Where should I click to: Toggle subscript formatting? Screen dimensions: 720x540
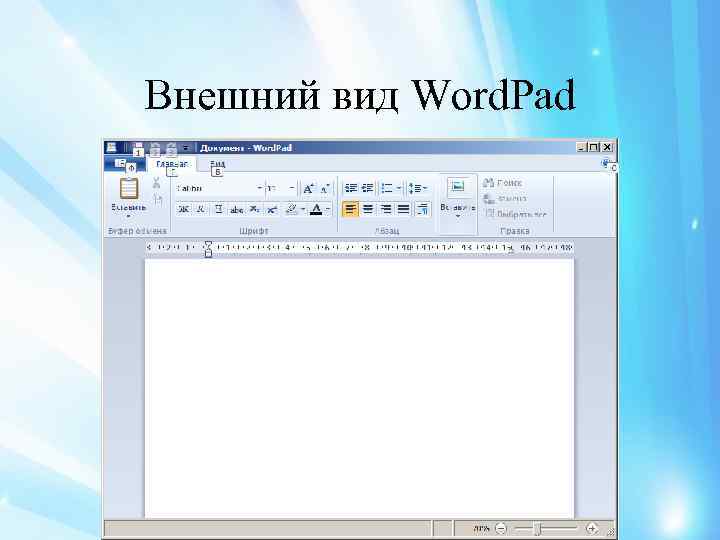click(x=254, y=210)
